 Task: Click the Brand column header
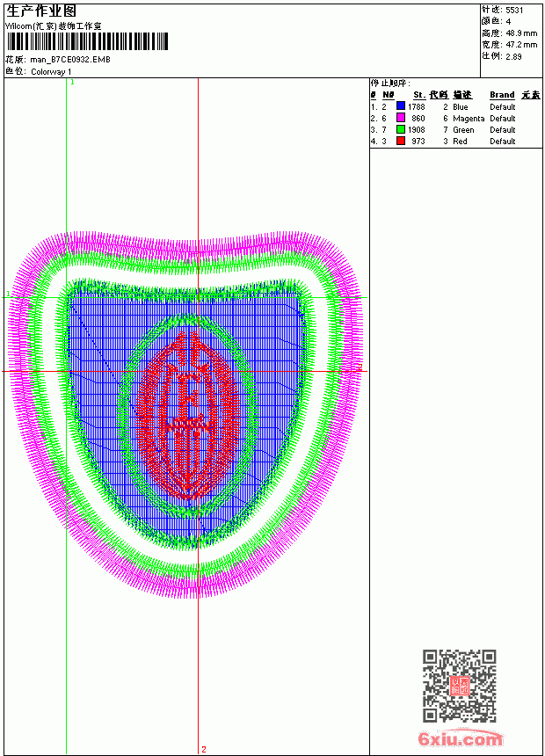pyautogui.click(x=502, y=95)
